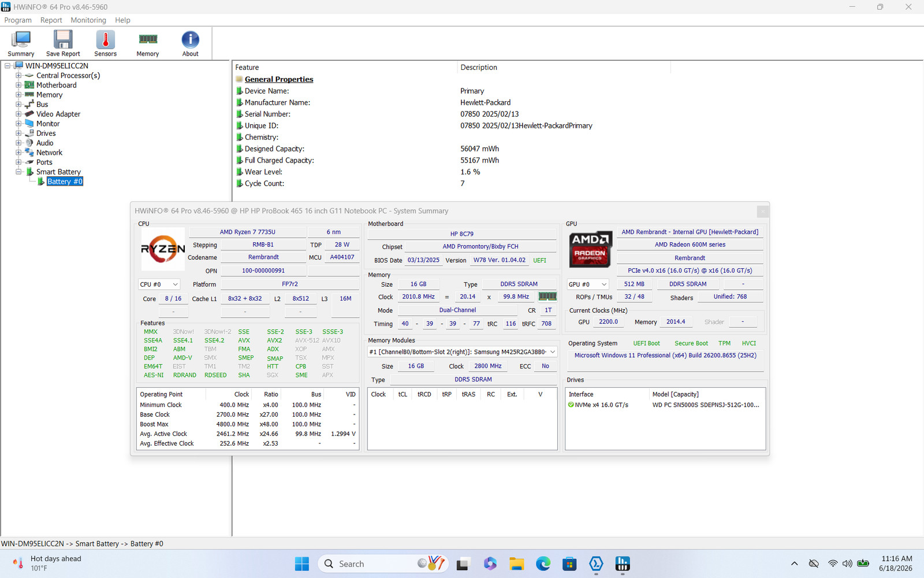This screenshot has width=924, height=578.
Task: Open the Report menu
Action: click(51, 20)
